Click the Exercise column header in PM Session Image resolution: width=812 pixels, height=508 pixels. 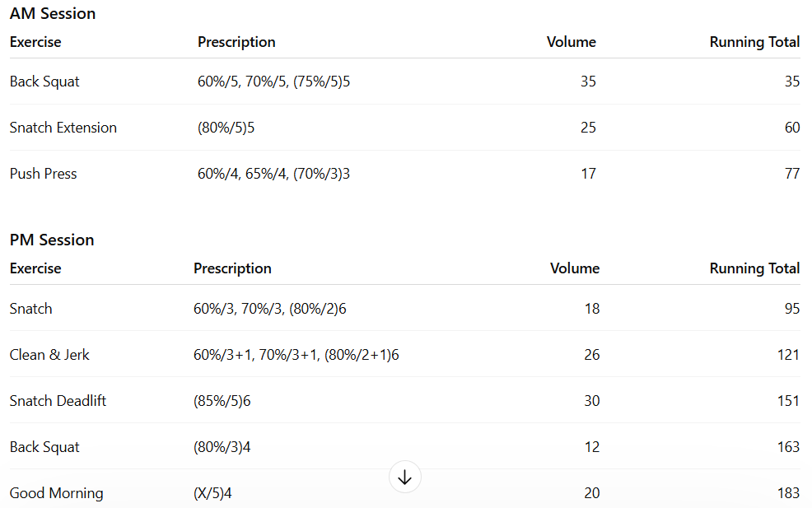coord(35,268)
